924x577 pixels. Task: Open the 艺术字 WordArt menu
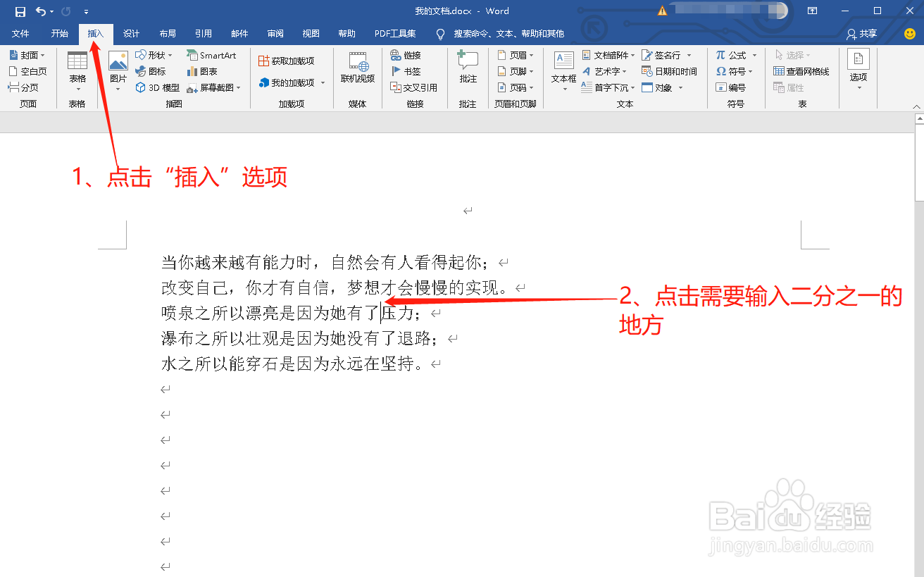[605, 71]
